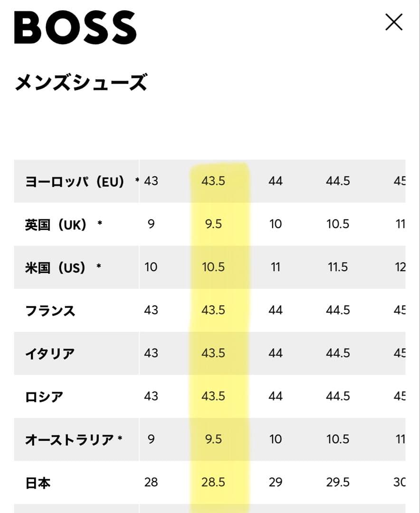Select highlighted 9.5 in the 英国（UK）row
This screenshot has height=513, width=420.
213,224
